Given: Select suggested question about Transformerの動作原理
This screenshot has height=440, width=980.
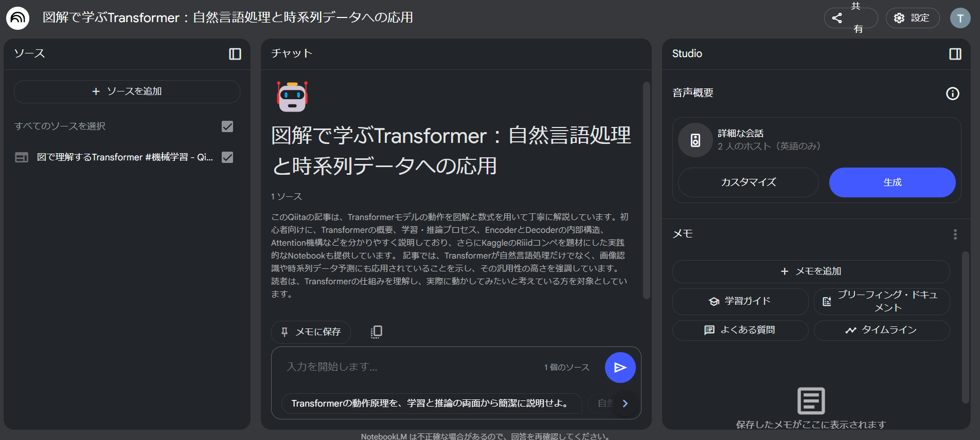Looking at the screenshot, I should point(431,404).
